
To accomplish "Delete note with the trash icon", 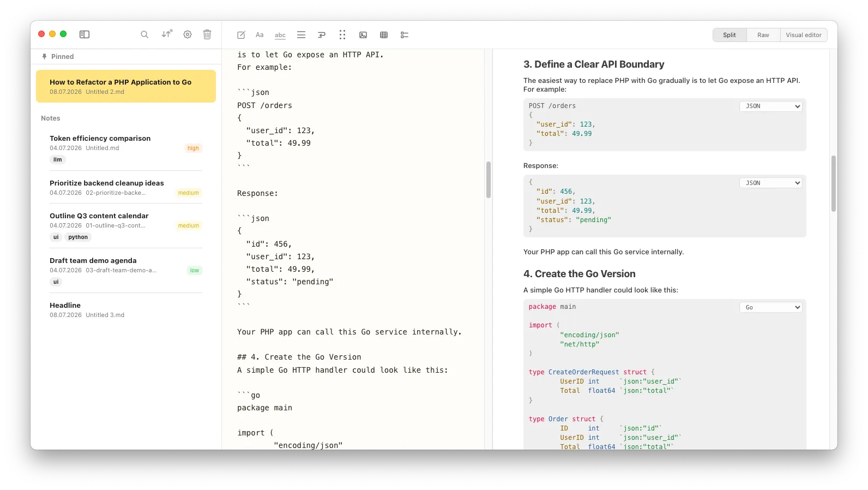I will pos(207,34).
